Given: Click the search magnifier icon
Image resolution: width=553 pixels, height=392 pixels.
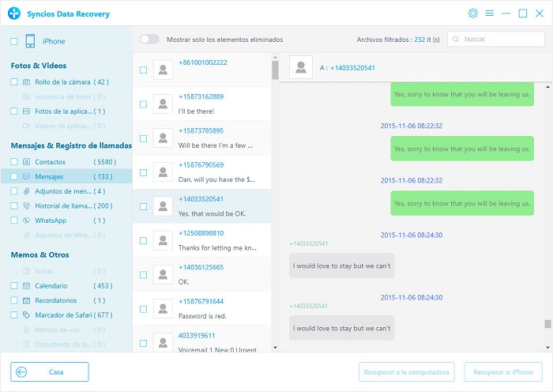Looking at the screenshot, I should (456, 40).
